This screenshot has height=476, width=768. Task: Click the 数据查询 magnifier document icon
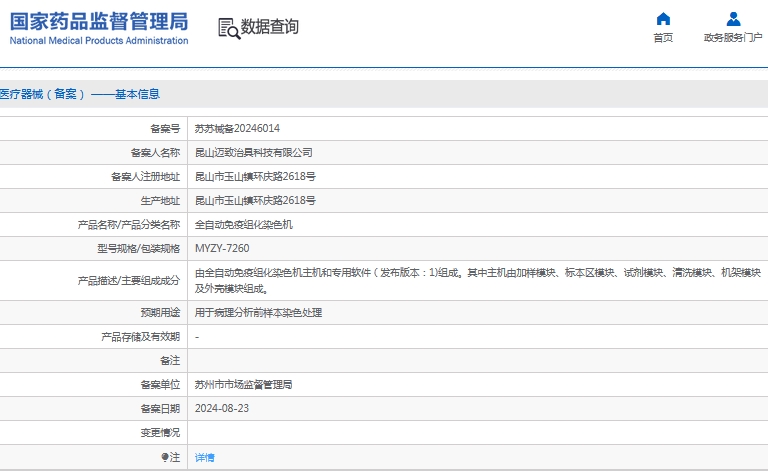[x=229, y=28]
